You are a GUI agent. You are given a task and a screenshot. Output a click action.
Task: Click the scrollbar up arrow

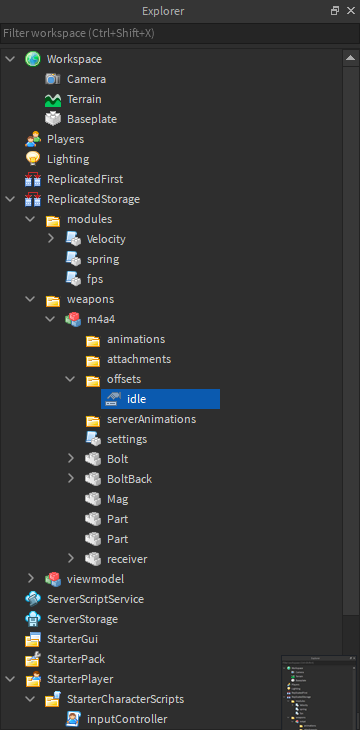(x=350, y=58)
